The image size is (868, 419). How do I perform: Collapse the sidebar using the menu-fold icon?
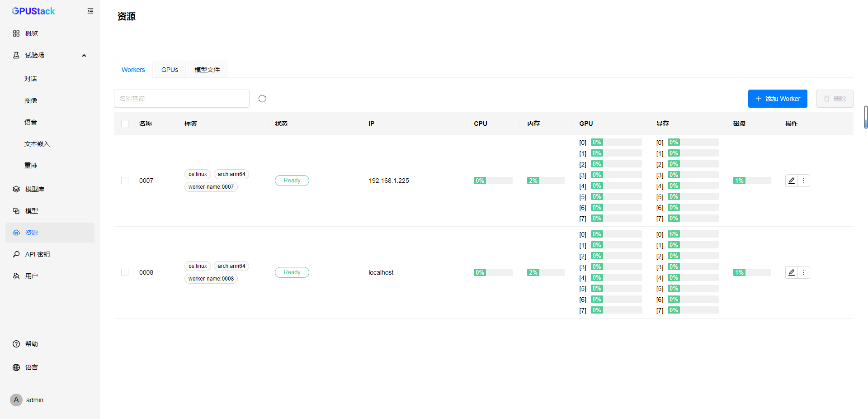point(90,11)
